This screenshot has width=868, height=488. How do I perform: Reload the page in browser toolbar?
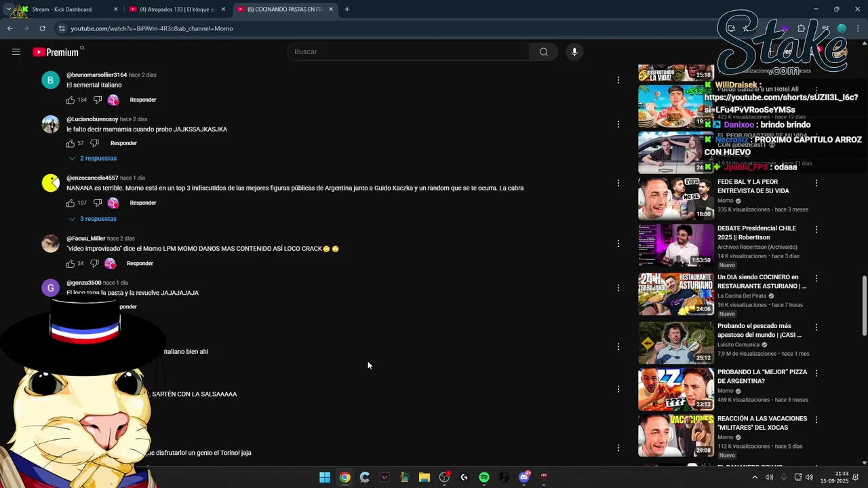[x=42, y=28]
